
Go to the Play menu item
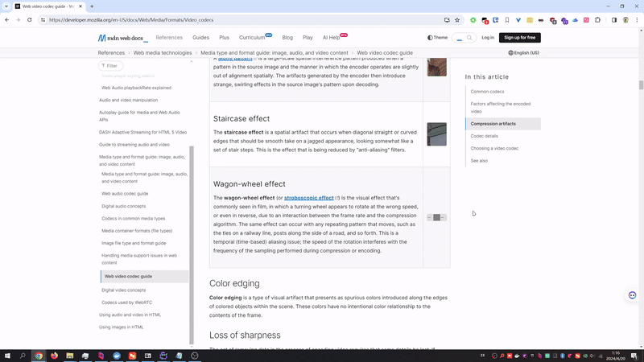308,38
